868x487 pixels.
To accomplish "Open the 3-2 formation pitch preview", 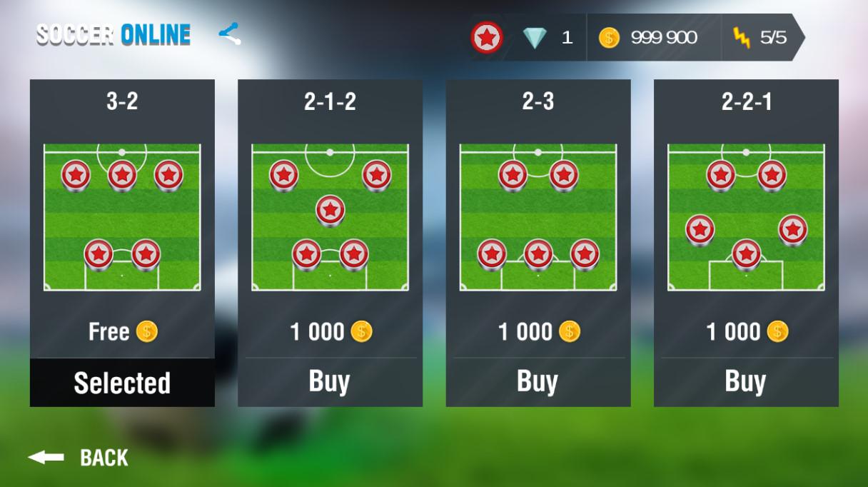I will coord(122,217).
